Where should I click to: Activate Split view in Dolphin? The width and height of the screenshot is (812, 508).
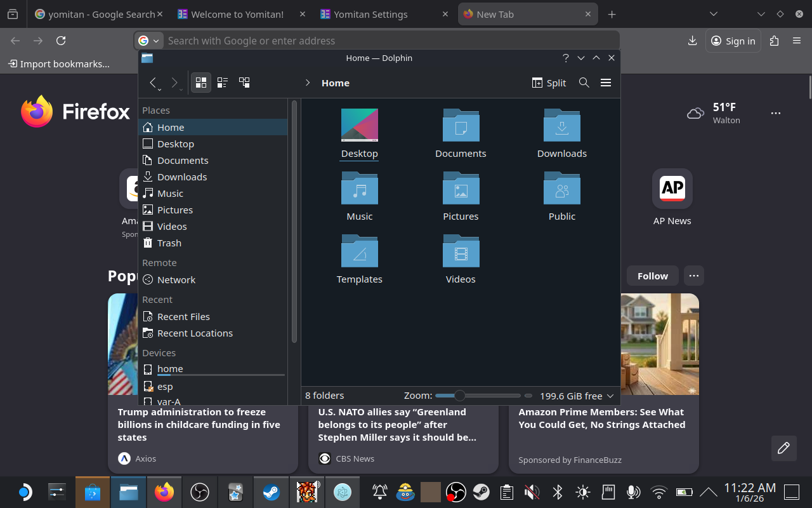click(548, 83)
